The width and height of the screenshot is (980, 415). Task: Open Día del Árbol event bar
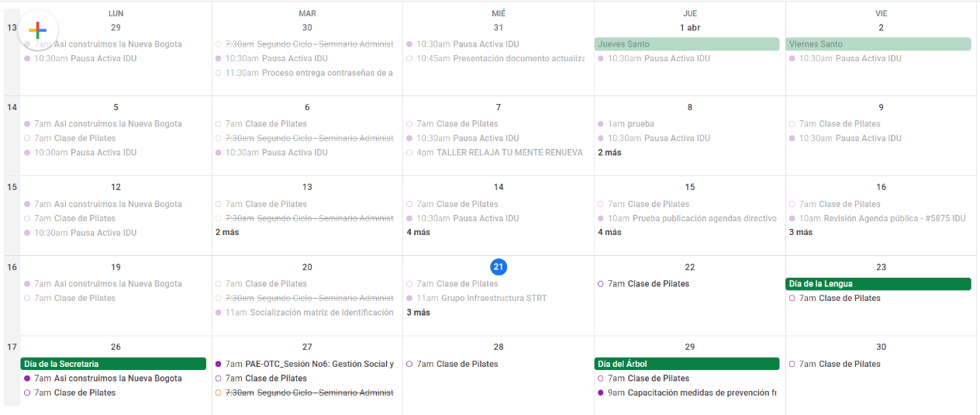pyautogui.click(x=687, y=364)
